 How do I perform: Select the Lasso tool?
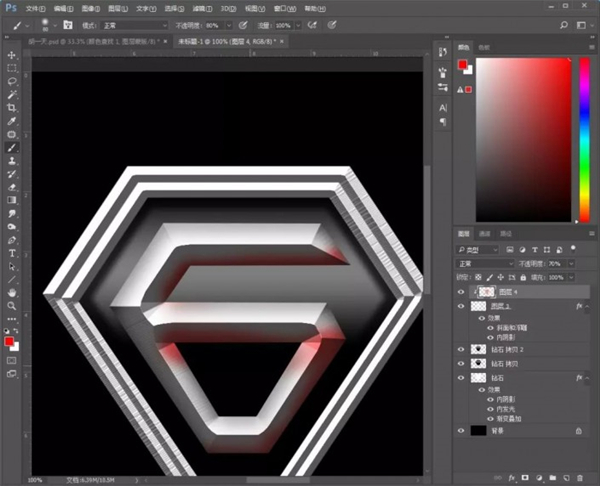point(12,81)
